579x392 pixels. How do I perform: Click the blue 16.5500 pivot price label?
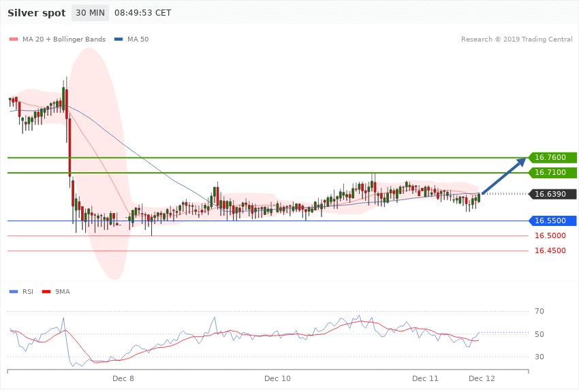tap(552, 220)
